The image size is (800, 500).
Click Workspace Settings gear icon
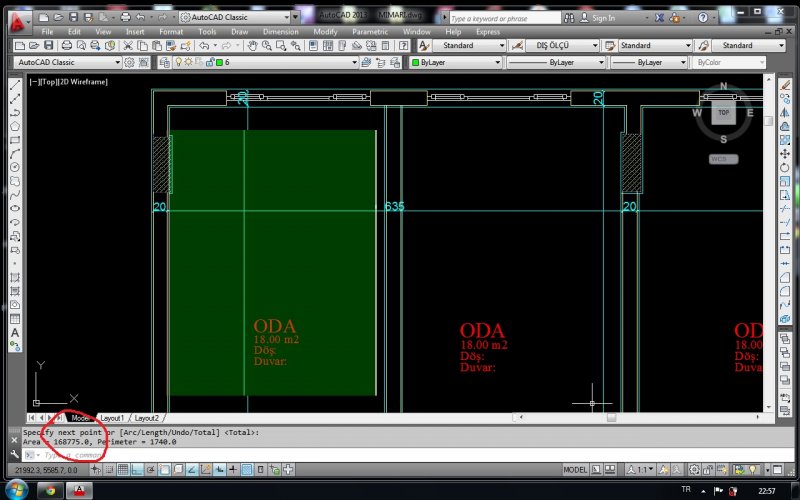tap(130, 62)
